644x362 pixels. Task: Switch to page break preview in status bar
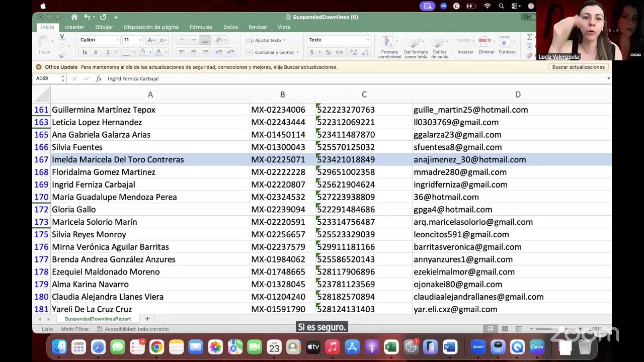point(519,329)
